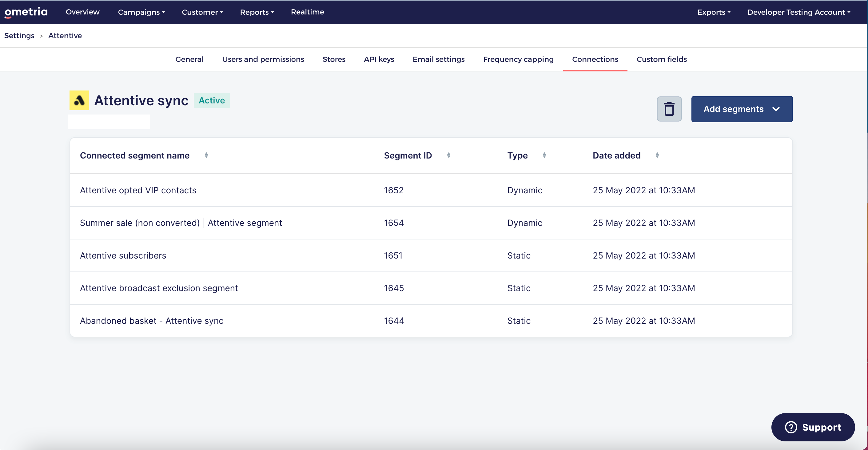Open the Reports menu
This screenshot has width=868, height=450.
(257, 12)
